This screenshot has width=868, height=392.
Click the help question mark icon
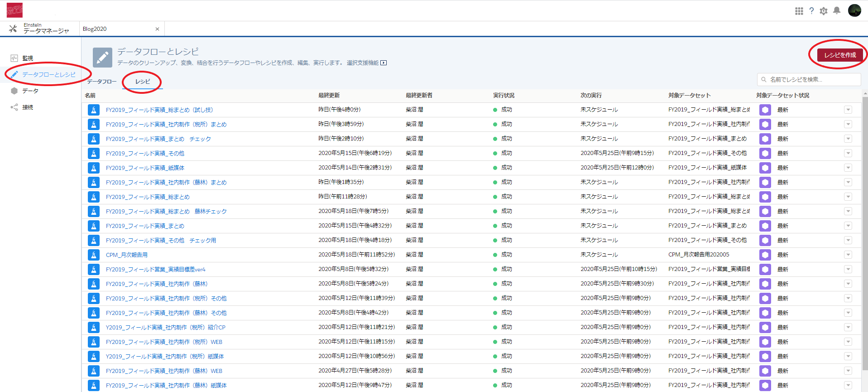(x=811, y=11)
